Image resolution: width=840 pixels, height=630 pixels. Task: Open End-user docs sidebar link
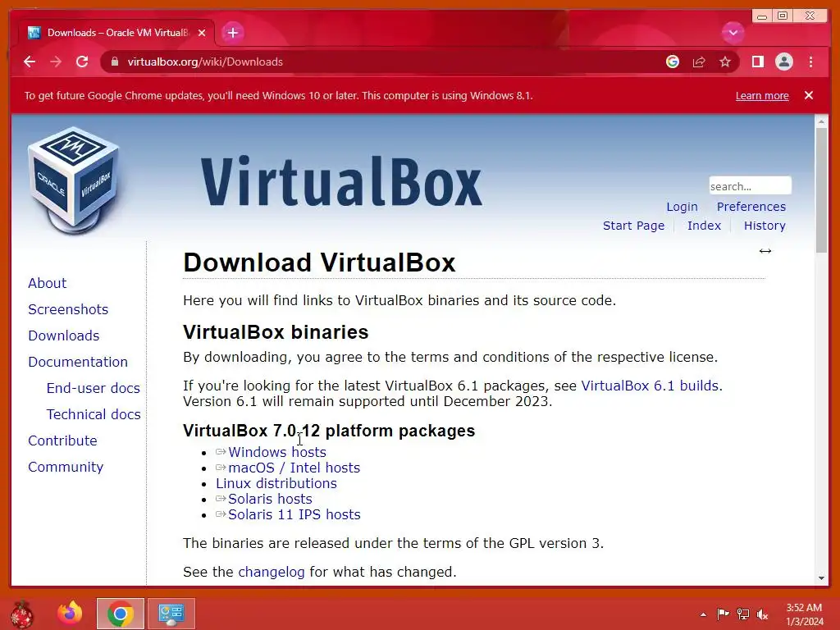click(x=94, y=388)
